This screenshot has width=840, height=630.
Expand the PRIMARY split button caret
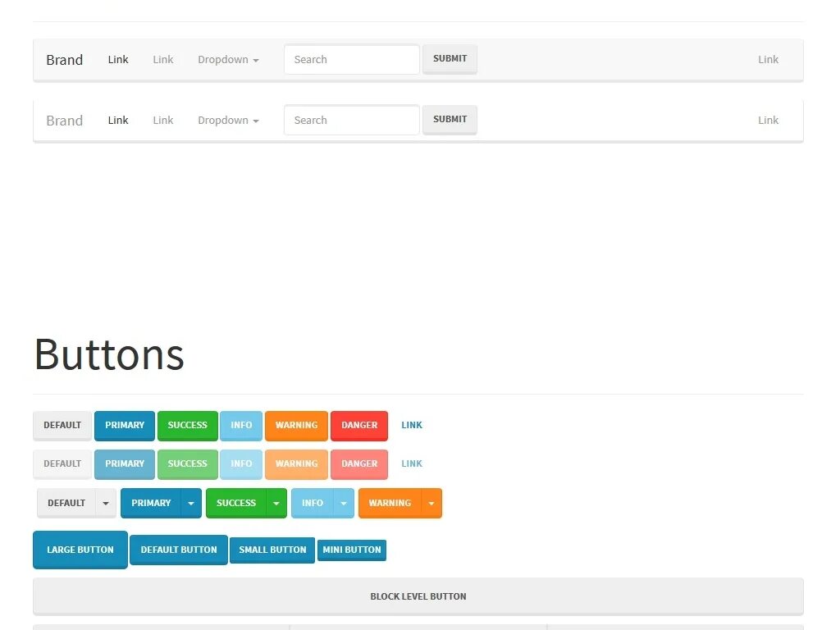coord(191,503)
